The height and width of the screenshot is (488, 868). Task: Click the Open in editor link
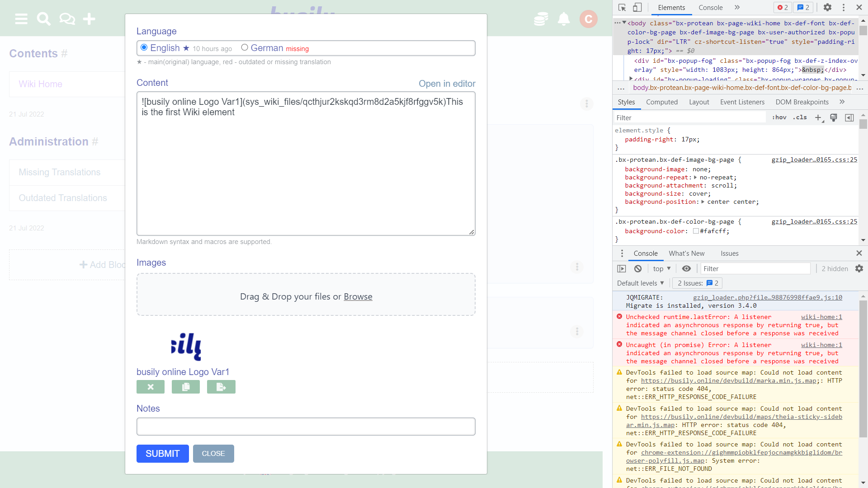pos(447,84)
